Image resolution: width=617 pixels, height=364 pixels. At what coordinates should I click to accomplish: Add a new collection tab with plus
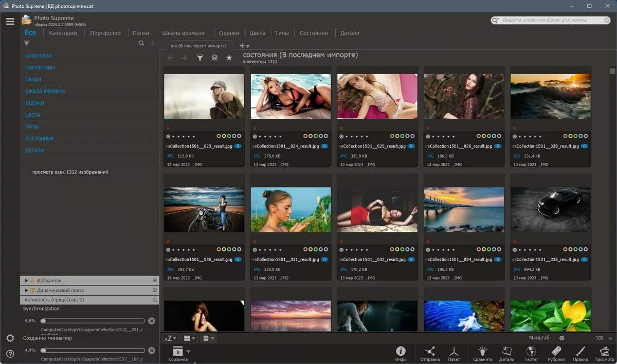(x=242, y=46)
